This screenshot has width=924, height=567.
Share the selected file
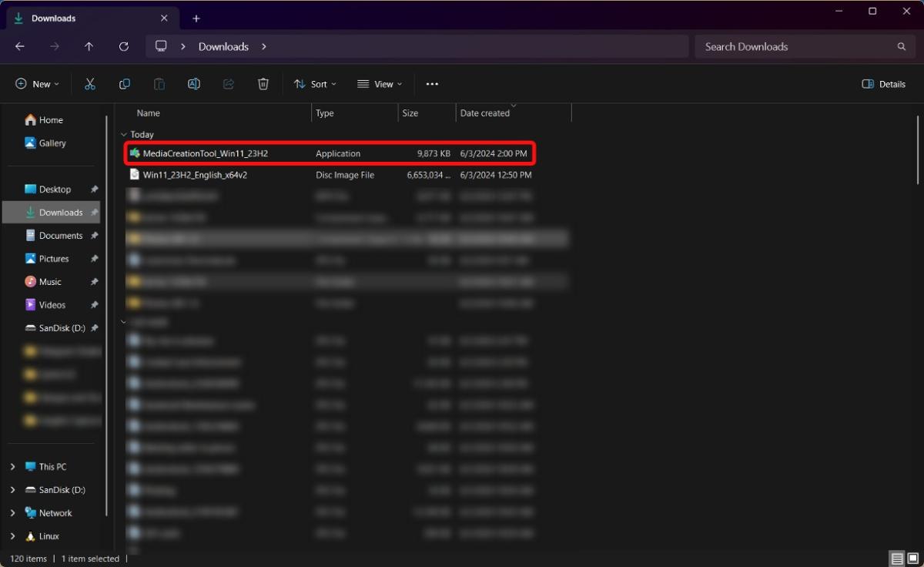coord(228,84)
